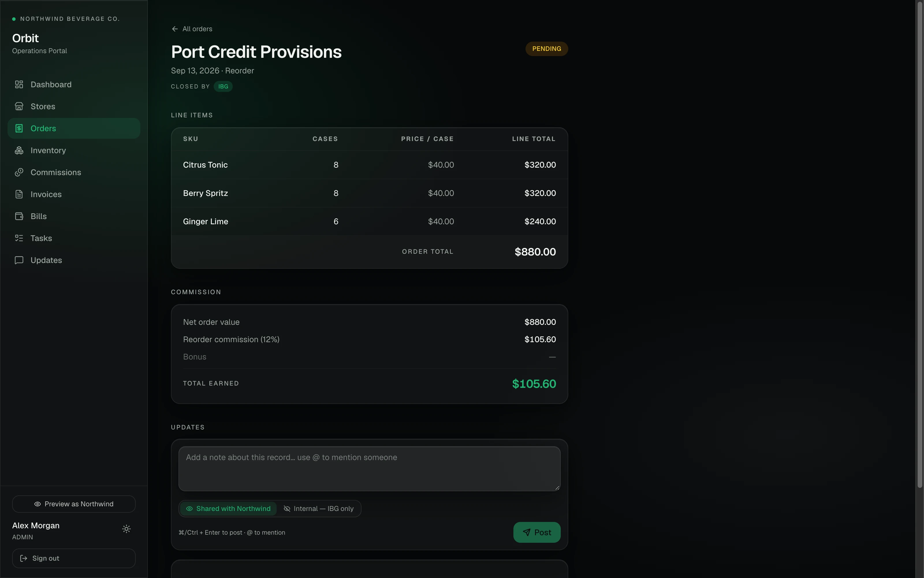The height and width of the screenshot is (578, 924).
Task: Click the page vertical scrollbar
Action: [920, 245]
